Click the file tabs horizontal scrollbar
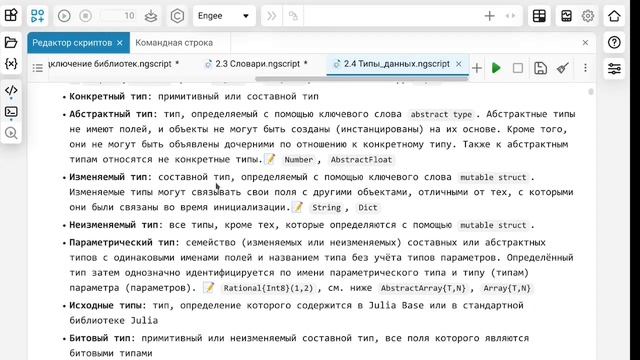Screen dimensions: 640x360 coord(362,78)
